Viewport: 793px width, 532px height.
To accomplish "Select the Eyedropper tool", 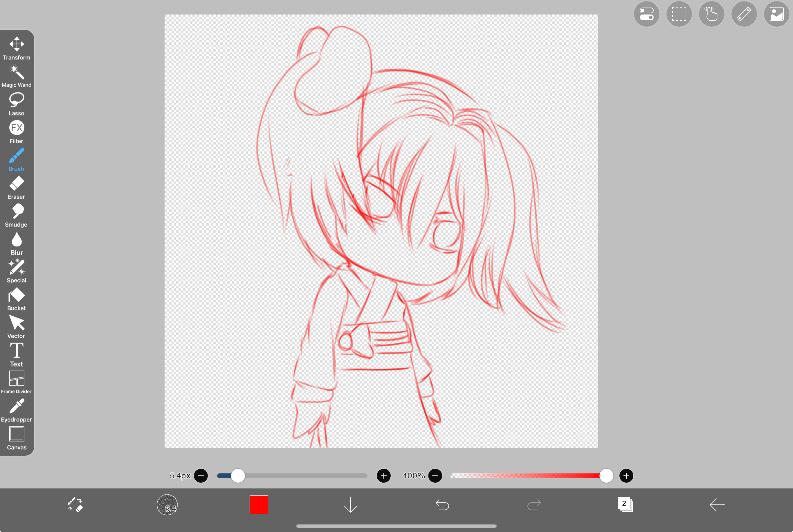I will tap(16, 410).
